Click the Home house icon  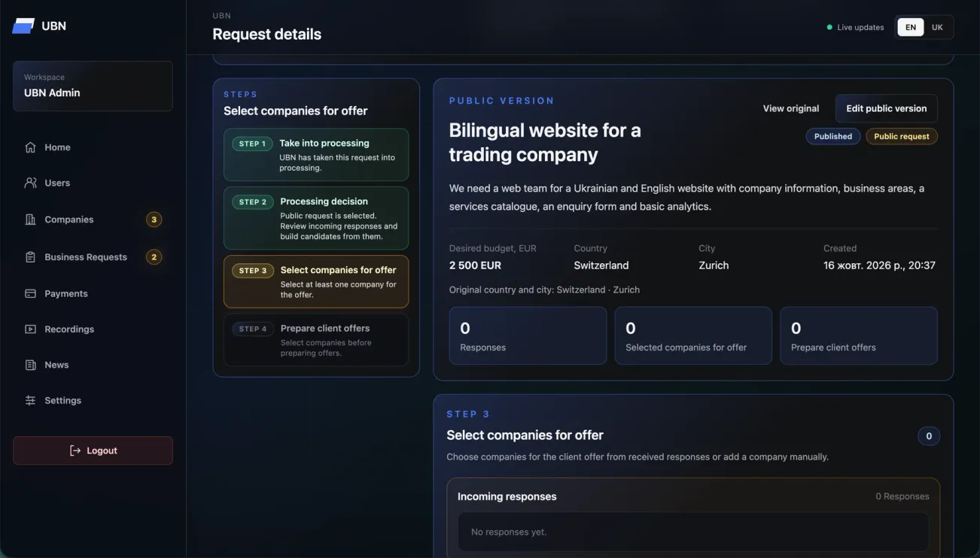(x=30, y=147)
